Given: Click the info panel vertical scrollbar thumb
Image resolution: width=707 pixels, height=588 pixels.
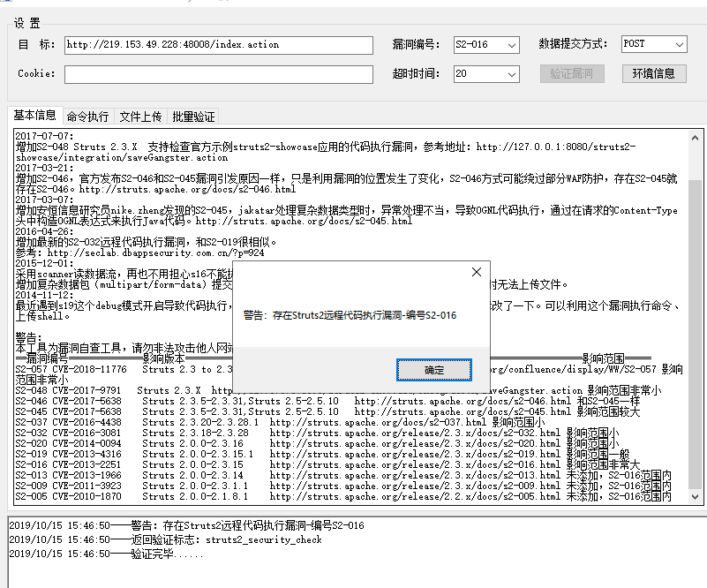Looking at the screenshot, I should click(695, 334).
